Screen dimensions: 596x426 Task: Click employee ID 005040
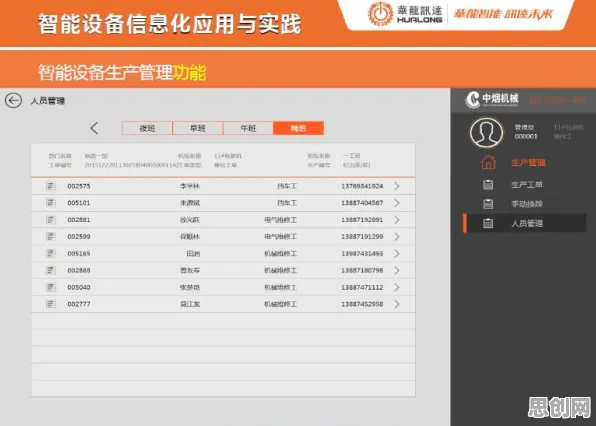(79, 287)
